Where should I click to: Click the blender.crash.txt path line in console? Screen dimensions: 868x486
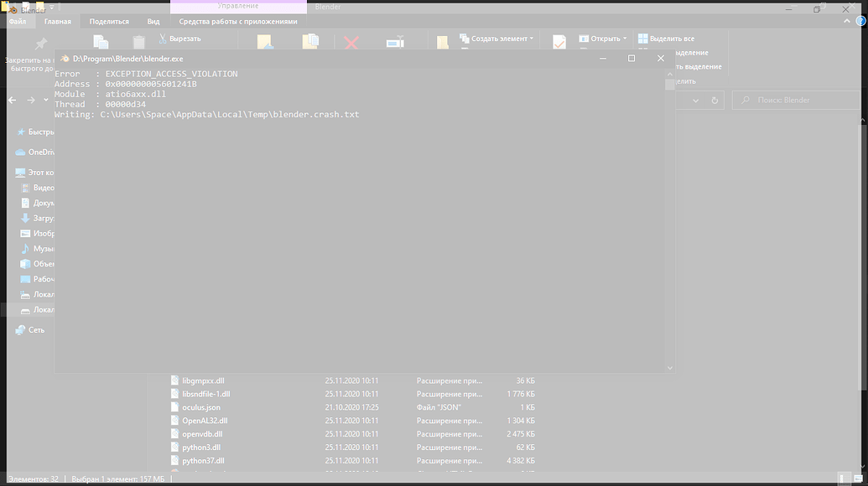click(206, 115)
